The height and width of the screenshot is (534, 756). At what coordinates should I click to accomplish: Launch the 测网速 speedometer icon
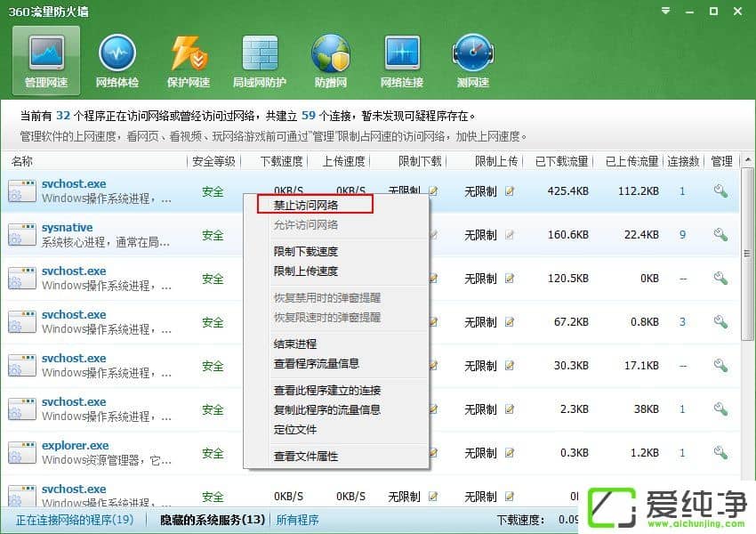coord(472,53)
